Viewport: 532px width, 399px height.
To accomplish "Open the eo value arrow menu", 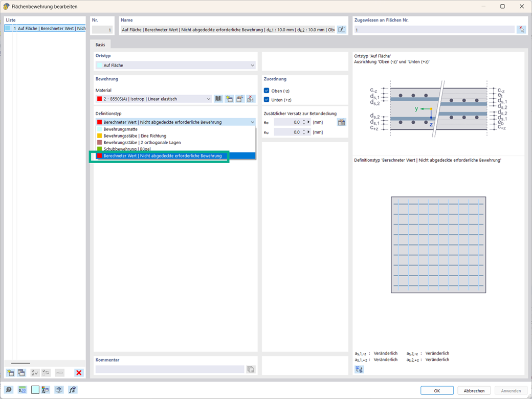I will (x=308, y=122).
